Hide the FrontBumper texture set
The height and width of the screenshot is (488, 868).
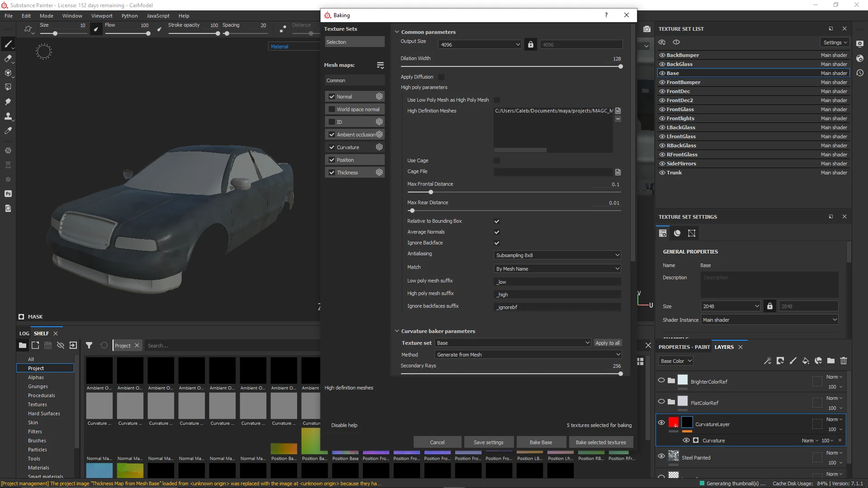[662, 82]
